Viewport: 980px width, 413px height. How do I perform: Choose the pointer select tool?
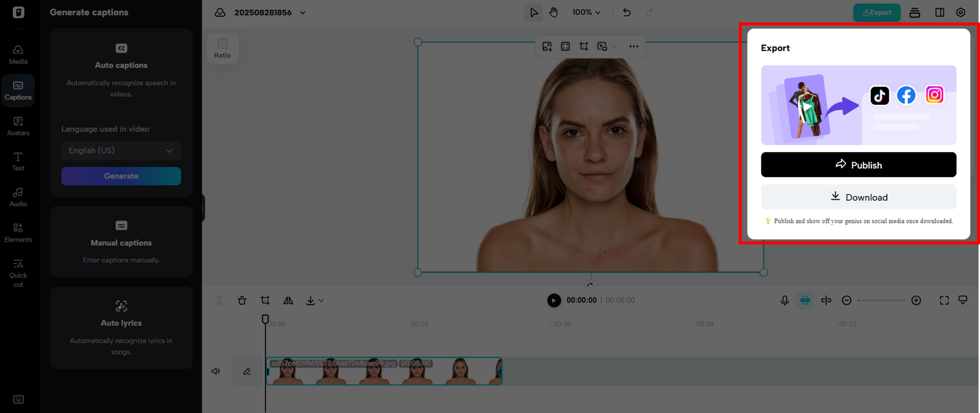point(533,12)
